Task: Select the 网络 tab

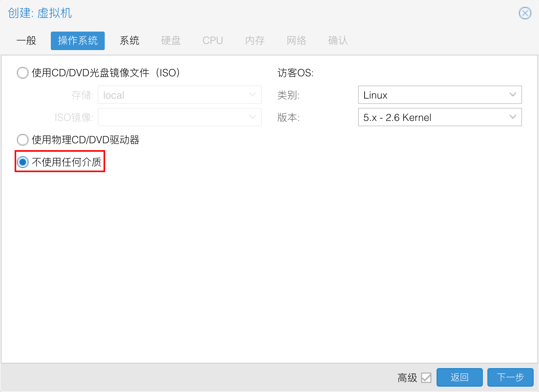Action: point(296,40)
